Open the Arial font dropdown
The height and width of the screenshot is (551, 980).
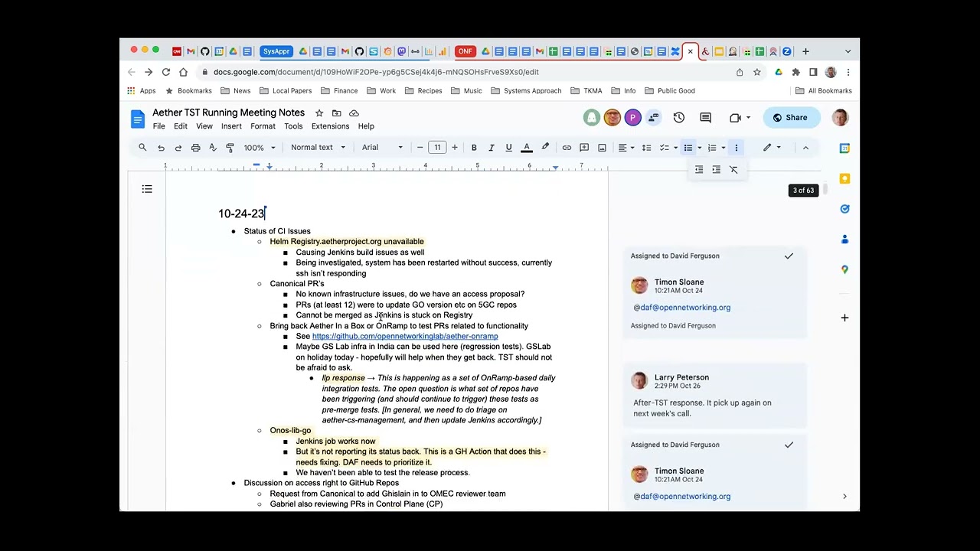(382, 148)
